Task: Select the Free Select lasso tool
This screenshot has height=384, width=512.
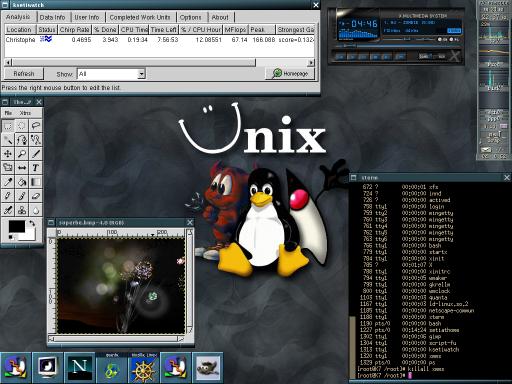Action: click(36, 126)
